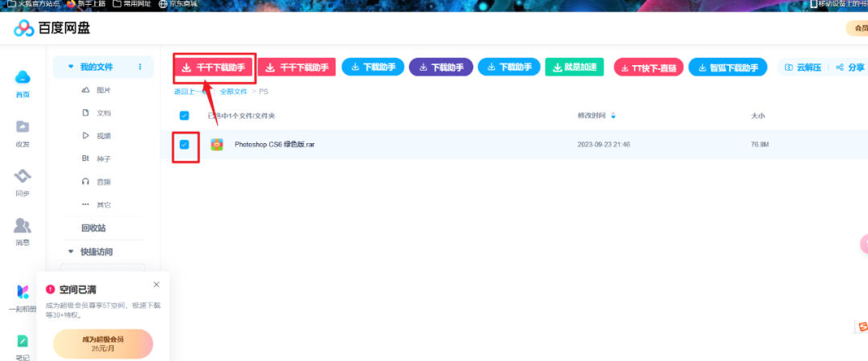Click the blue 下载助手 button beside 就是加速

pyautogui.click(x=510, y=67)
